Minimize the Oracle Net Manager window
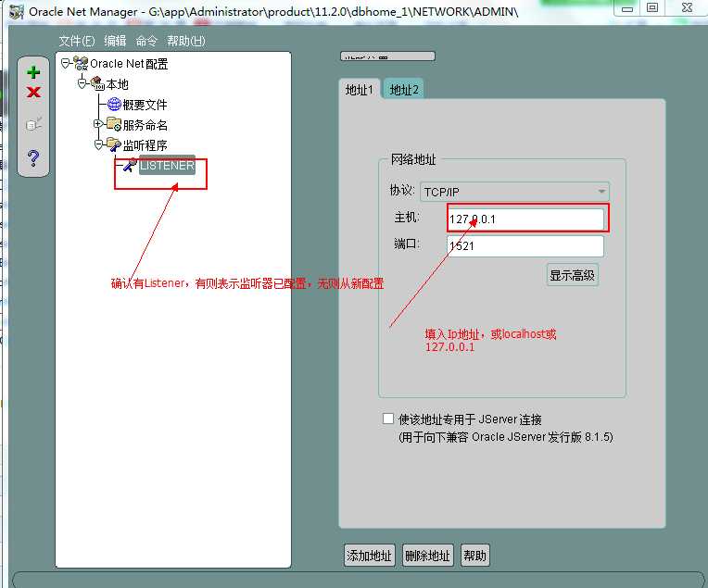 pos(626,8)
